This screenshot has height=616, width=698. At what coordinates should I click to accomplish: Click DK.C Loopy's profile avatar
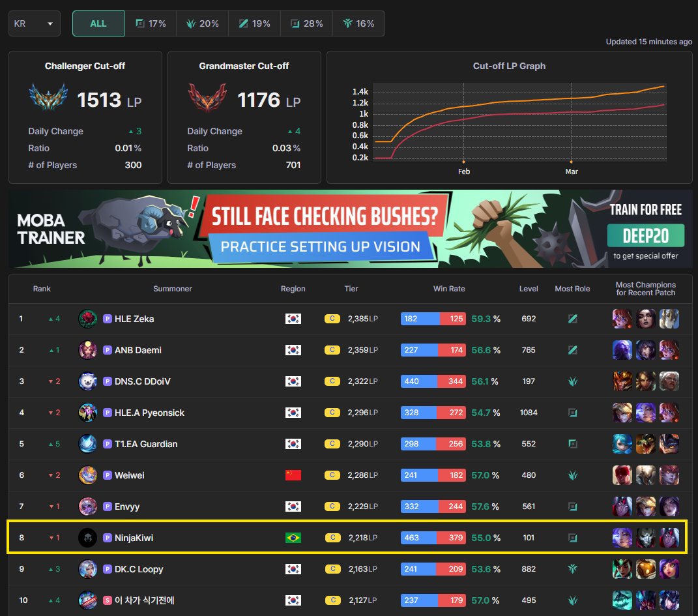pyautogui.click(x=88, y=569)
